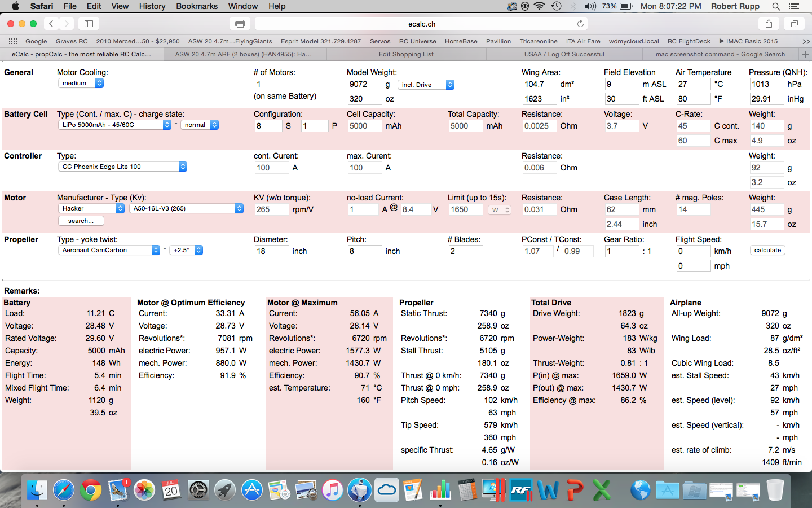Launch Google Chrome from the Dock

[90, 490]
